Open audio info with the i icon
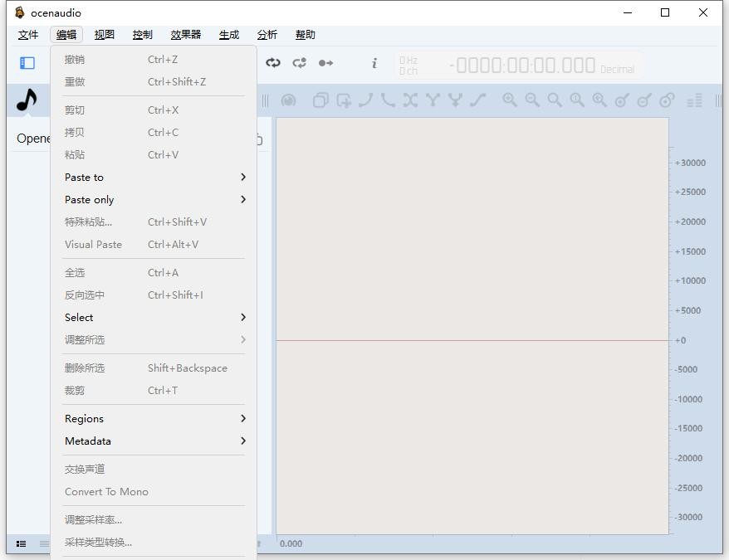The image size is (729, 560). point(374,63)
